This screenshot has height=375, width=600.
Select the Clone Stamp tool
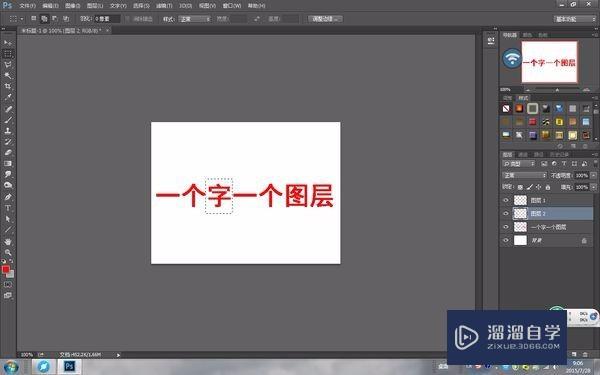coord(8,131)
